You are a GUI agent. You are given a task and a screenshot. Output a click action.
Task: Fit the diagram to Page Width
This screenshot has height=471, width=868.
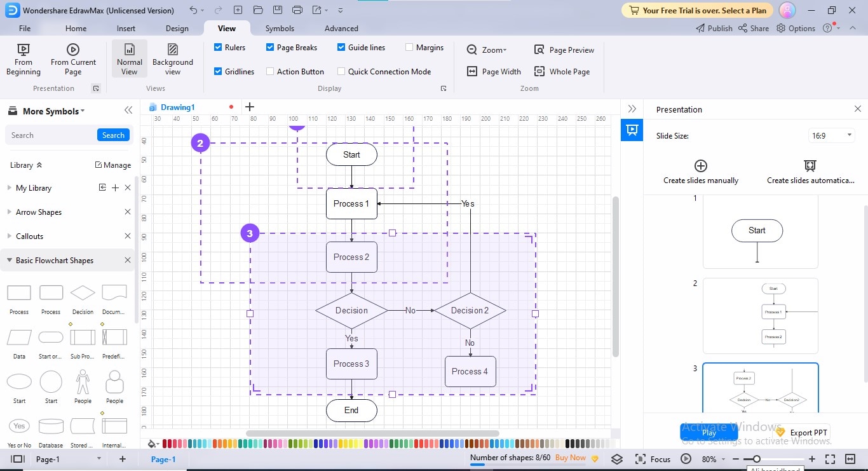pyautogui.click(x=494, y=72)
